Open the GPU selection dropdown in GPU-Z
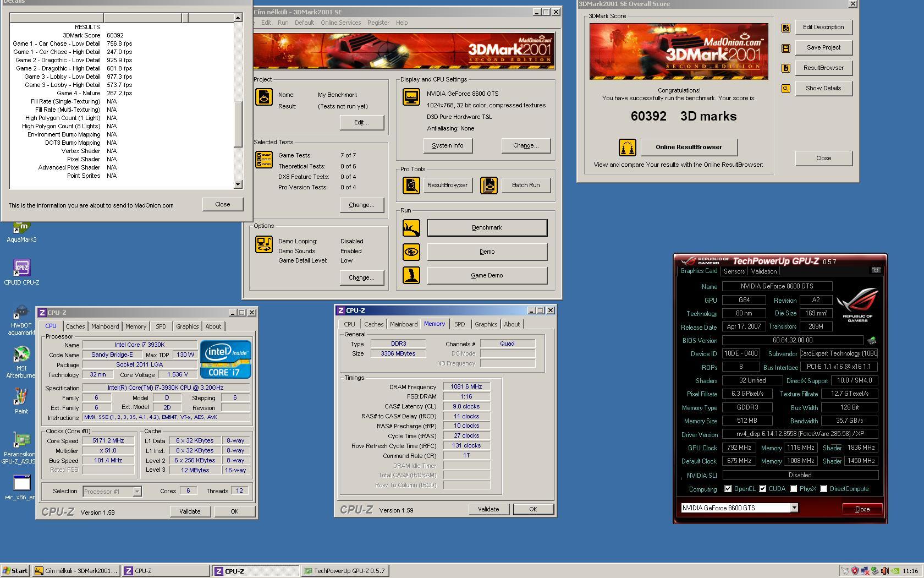This screenshot has height=578, width=924. coord(794,508)
